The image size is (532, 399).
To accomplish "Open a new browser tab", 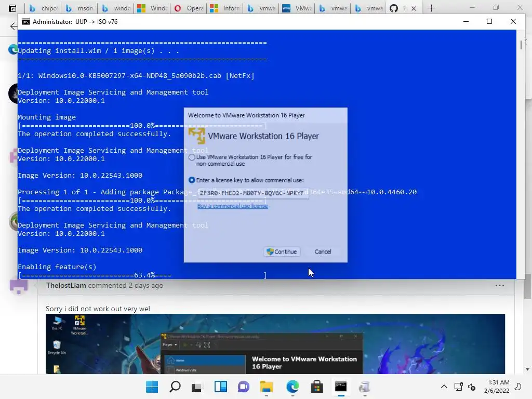I will (431, 8).
